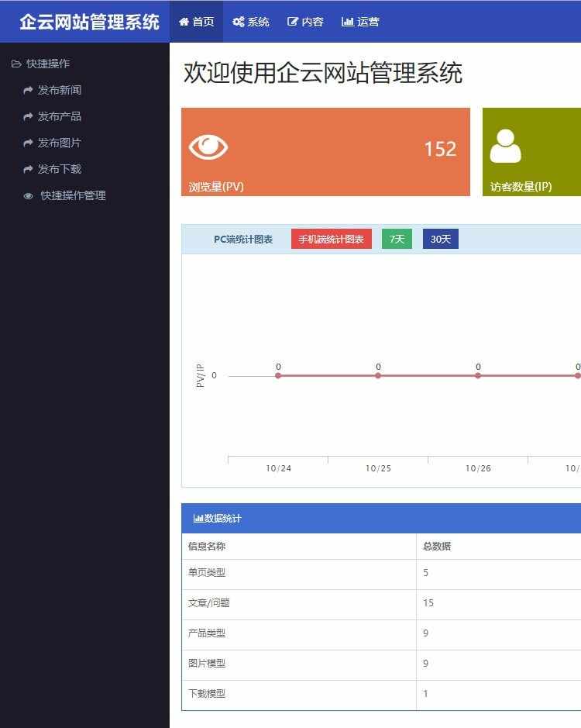Show 30天 statistics range
Screen dimensions: 581x728
coord(440,239)
